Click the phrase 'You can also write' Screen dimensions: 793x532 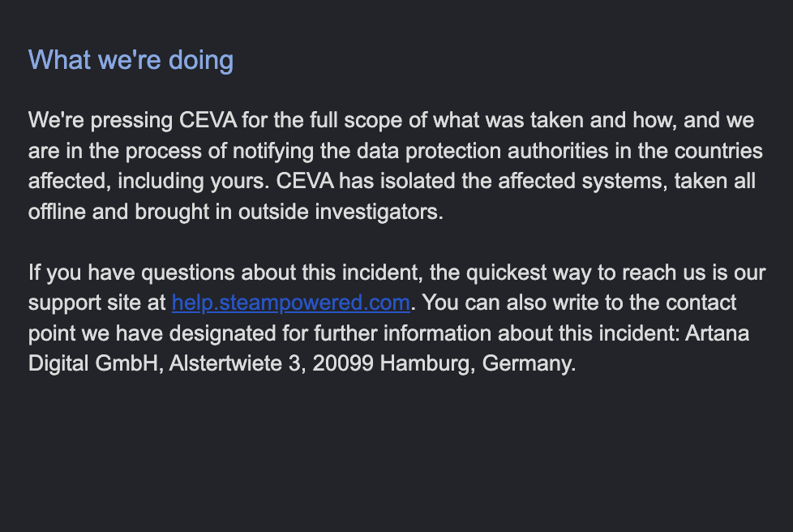click(512, 303)
